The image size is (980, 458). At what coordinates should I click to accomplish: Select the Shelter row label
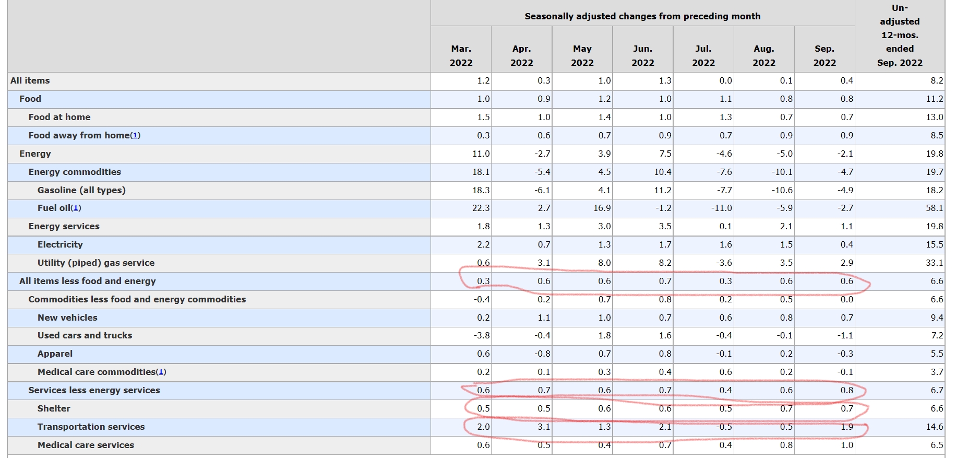point(54,408)
